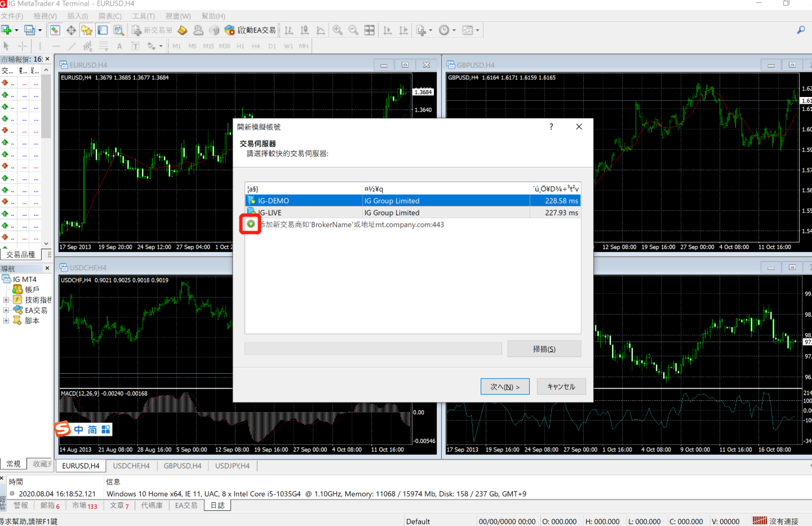Click the MetaEditor yellow book icon
This screenshot has width=812, height=526.
click(x=183, y=30)
